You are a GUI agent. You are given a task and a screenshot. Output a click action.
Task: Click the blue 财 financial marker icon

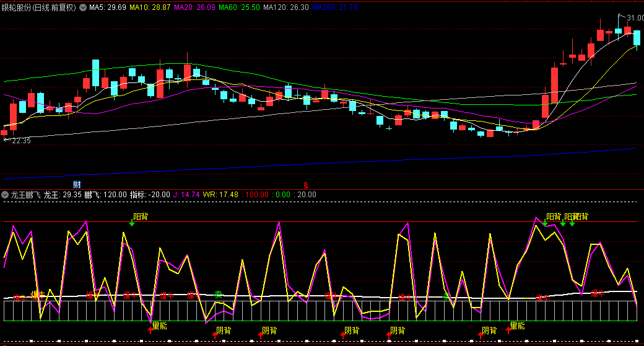click(x=77, y=185)
